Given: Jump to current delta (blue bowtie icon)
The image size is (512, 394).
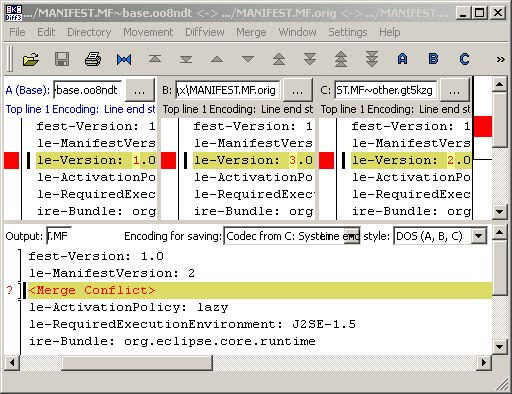Looking at the screenshot, I should tap(124, 59).
